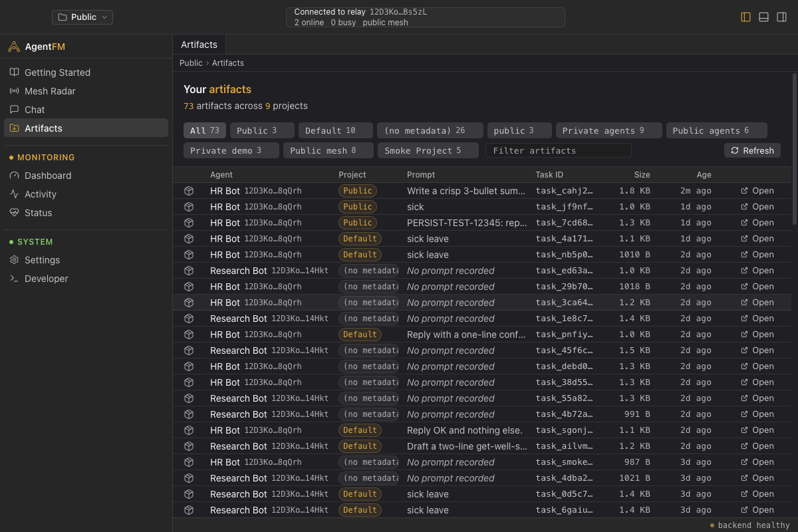Select the All 73 filter chip

tap(205, 130)
